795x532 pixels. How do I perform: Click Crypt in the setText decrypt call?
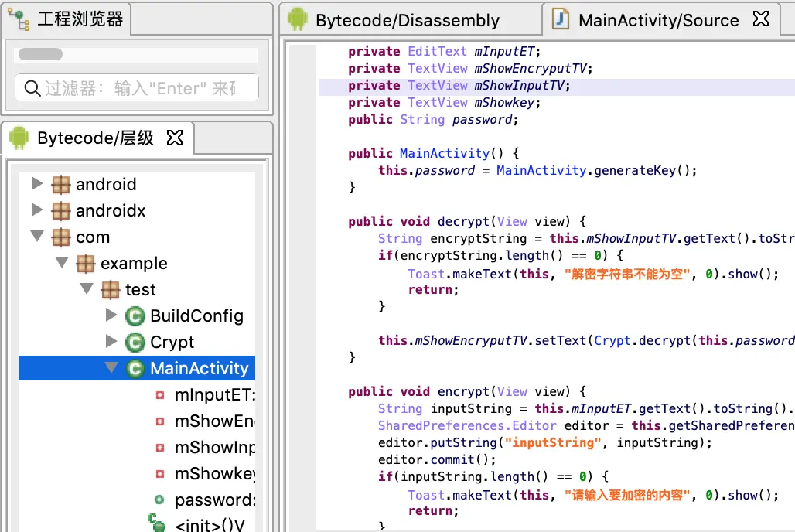(612, 340)
